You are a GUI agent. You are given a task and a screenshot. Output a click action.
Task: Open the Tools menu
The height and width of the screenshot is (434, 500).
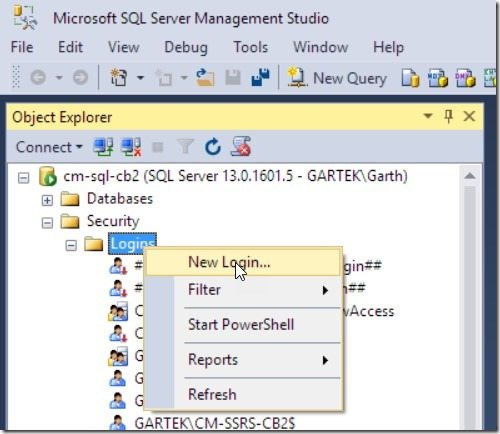(x=251, y=47)
